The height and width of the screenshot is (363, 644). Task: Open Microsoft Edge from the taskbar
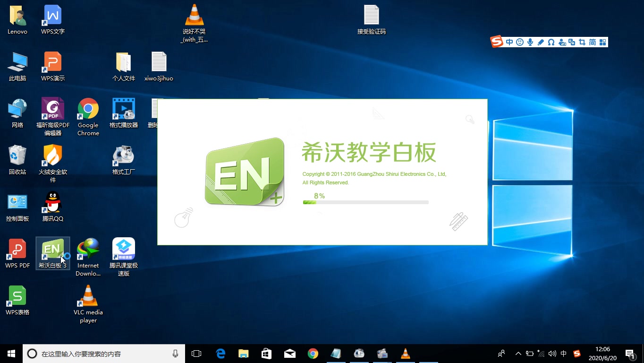coord(220,354)
